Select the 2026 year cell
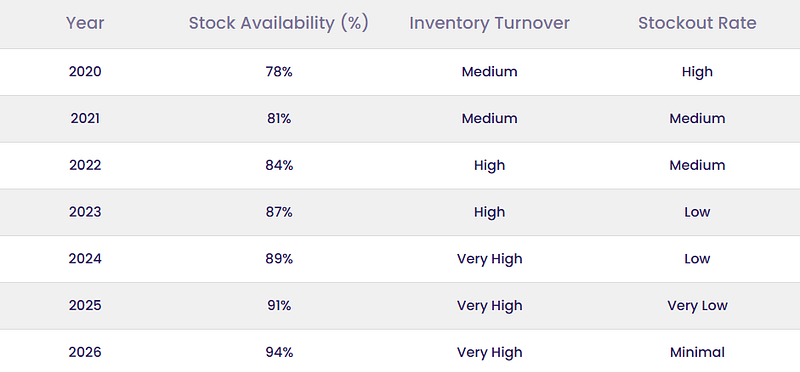This screenshot has width=800, height=372. 85,352
